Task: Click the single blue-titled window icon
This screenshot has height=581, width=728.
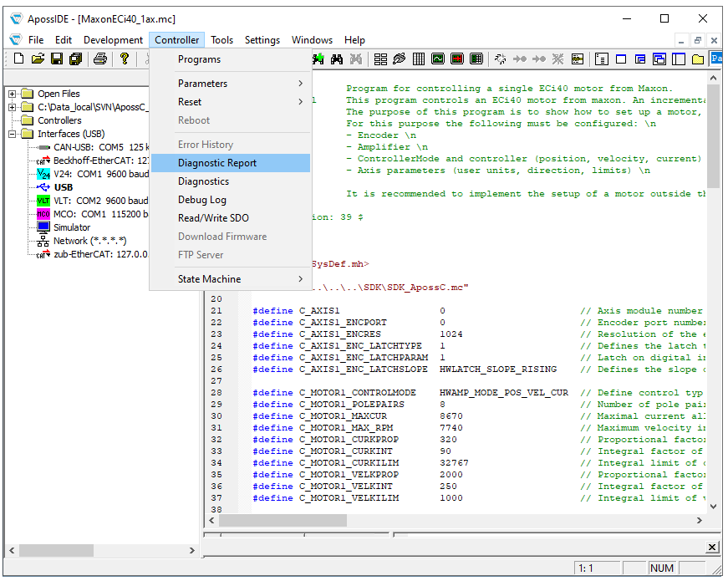Action: [x=621, y=59]
